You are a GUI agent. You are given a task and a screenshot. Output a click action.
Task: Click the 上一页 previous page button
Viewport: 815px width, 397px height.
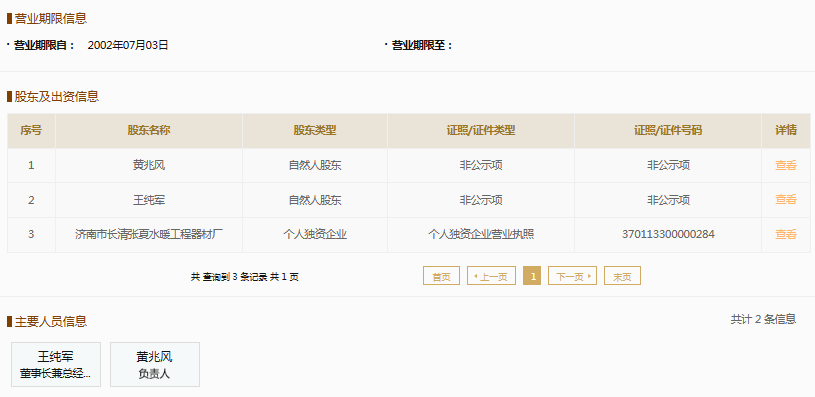point(491,276)
